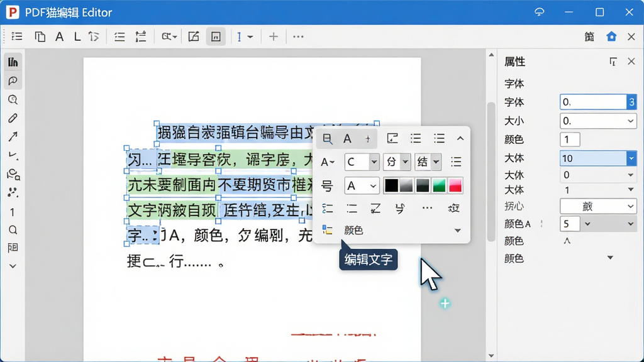This screenshot has width=644, height=362.
Task: Pick the black color swatch
Action: click(391, 185)
